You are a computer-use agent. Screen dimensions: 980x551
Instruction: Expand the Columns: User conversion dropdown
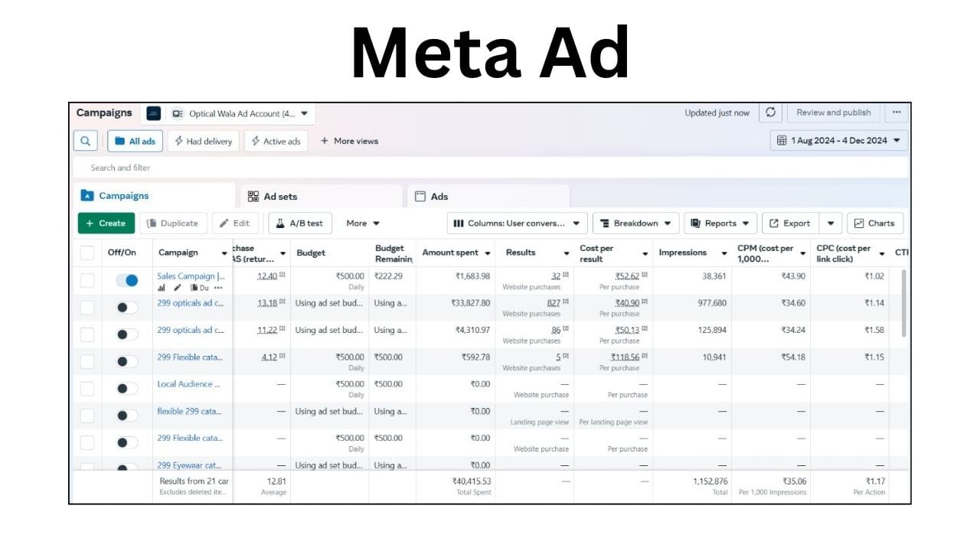518,223
